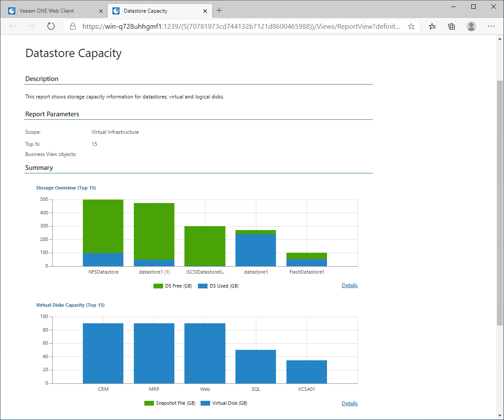The height and width of the screenshot is (420, 504).
Task: Open Details link for Virtual Disks Capacity
Action: [x=350, y=403]
